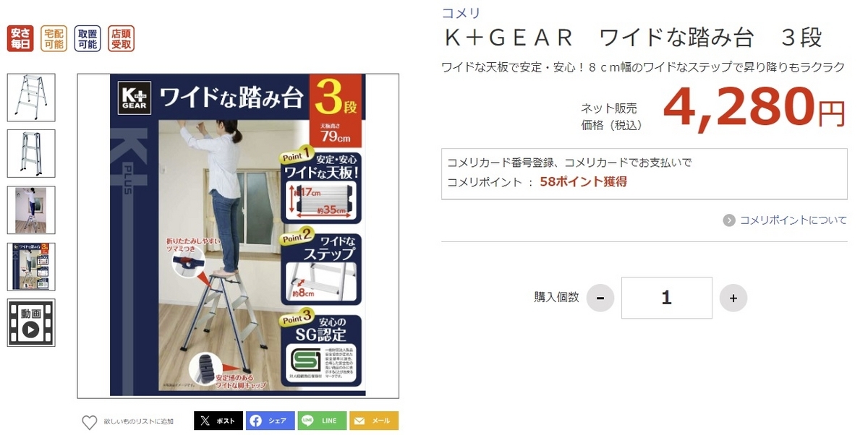The height and width of the screenshot is (435, 868).
Task: Select the first step-ladder front view thumbnail
Action: coord(31,98)
